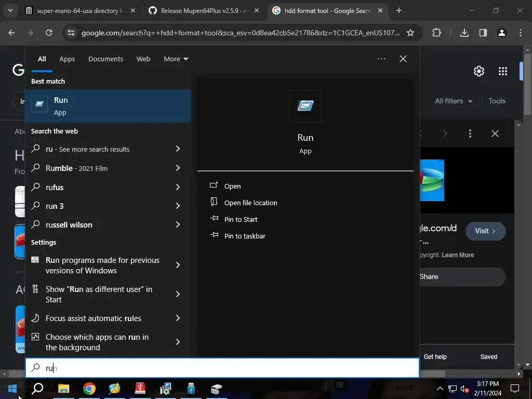Viewport: 532px width, 399px height.
Task: Toggle Chrome side panel icon
Action: point(483,33)
